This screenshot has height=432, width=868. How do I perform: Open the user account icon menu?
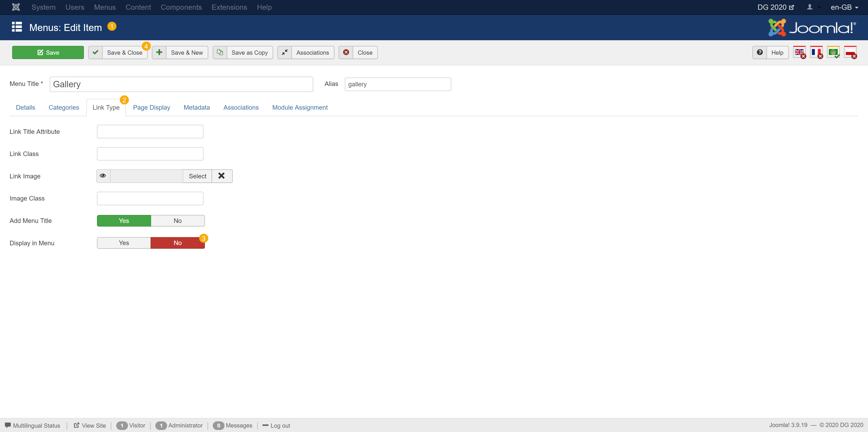pos(813,7)
